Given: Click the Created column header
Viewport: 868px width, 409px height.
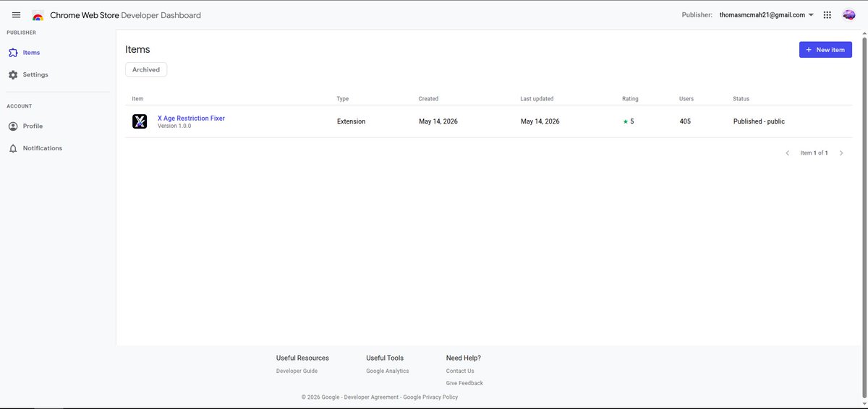Looking at the screenshot, I should pos(428,99).
